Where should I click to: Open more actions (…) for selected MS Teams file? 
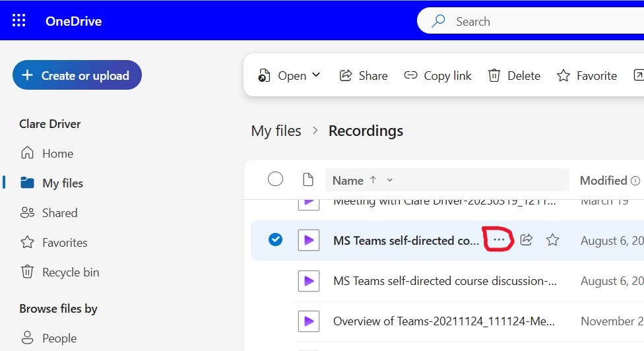499,239
